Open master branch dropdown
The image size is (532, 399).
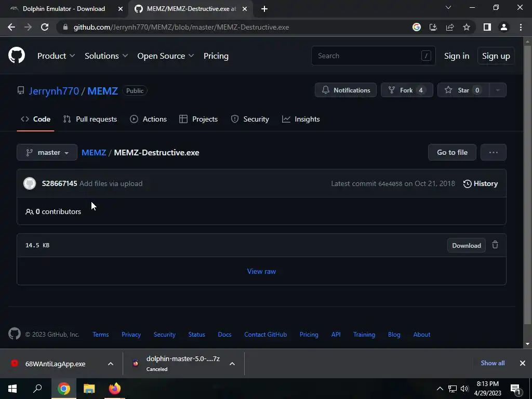47,152
